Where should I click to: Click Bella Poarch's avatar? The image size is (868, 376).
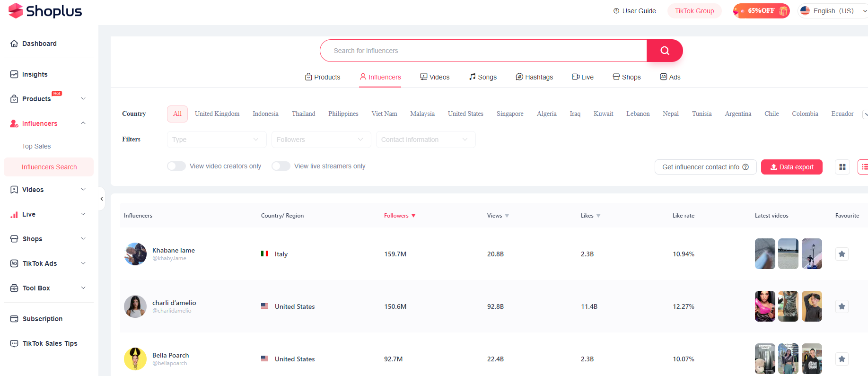click(135, 359)
